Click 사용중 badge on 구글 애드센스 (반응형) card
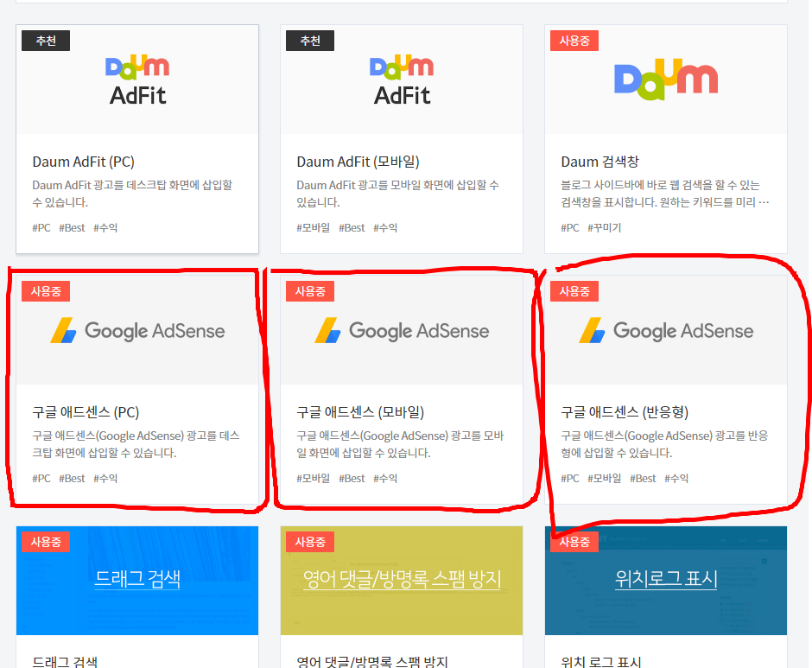 coord(574,291)
